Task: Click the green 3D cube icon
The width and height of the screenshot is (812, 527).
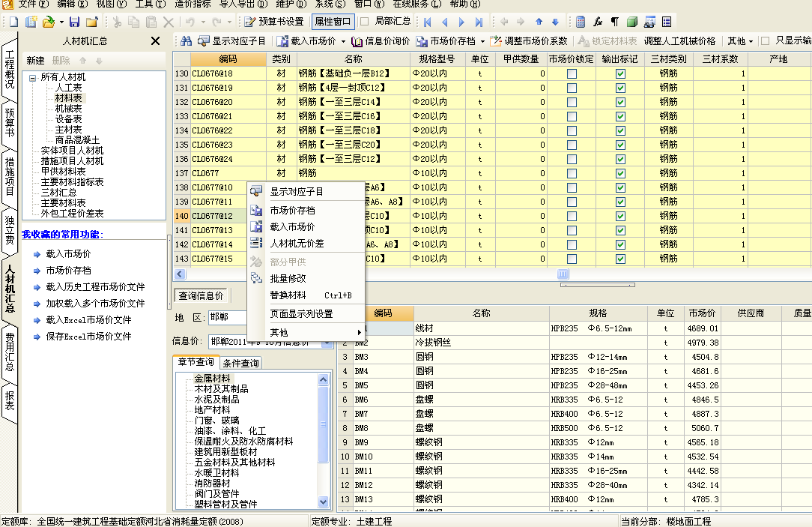Action: click(x=631, y=22)
